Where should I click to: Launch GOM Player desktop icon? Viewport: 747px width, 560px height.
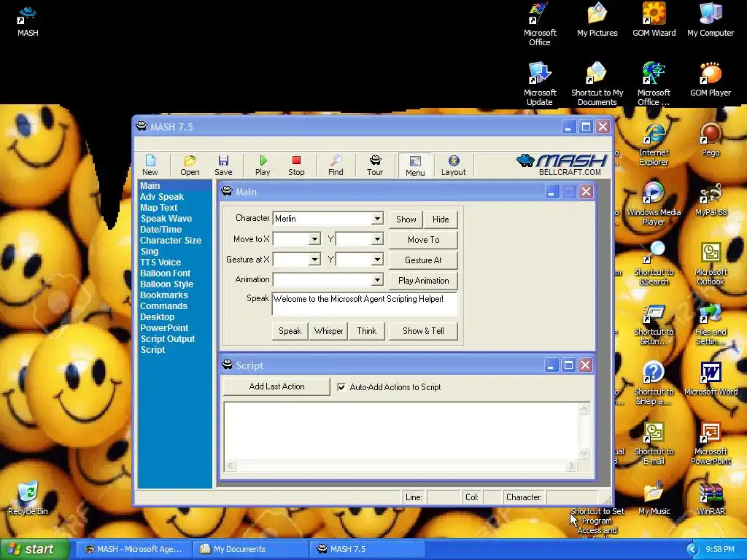click(x=711, y=80)
